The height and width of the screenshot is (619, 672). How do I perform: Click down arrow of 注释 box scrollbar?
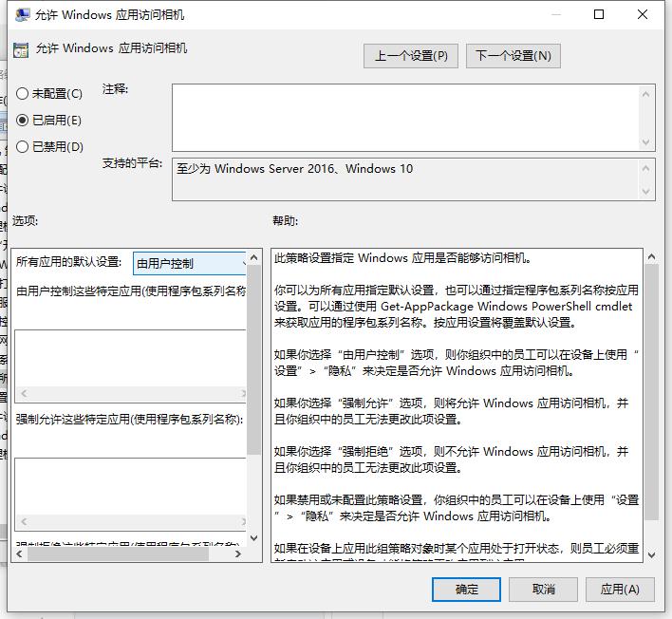tap(646, 141)
